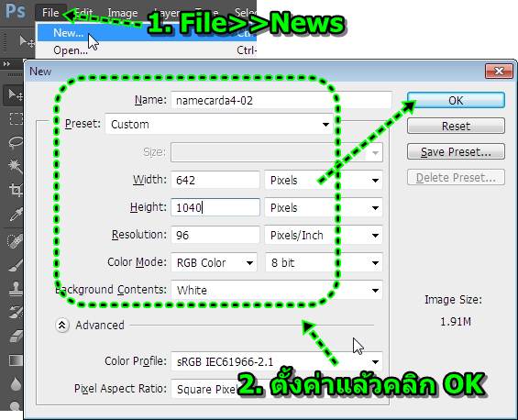This screenshot has height=420, width=518.
Task: Open the Resolution units dropdown
Action: point(324,236)
